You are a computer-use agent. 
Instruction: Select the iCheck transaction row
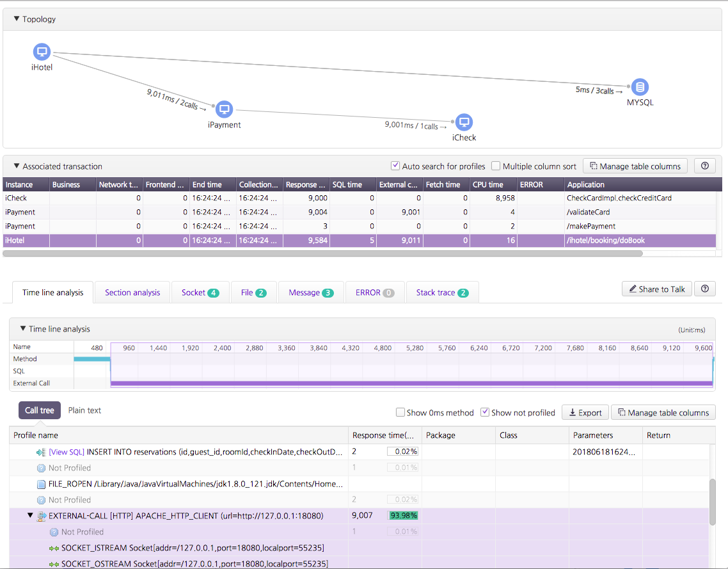[359, 198]
